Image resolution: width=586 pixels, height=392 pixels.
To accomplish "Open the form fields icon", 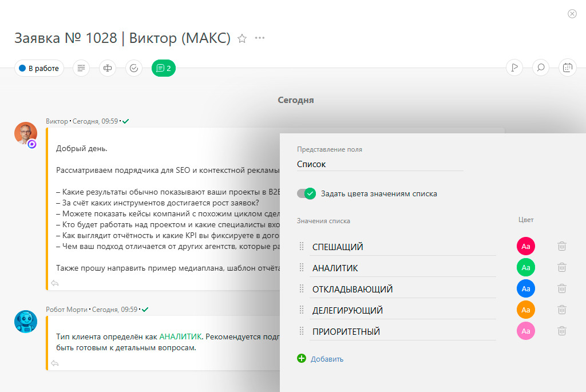I will (108, 68).
